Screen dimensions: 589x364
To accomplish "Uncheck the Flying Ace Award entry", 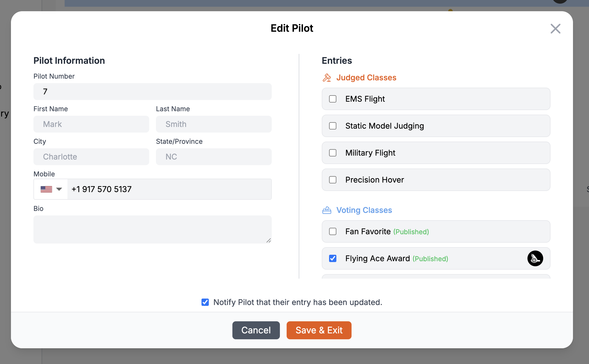I will [333, 258].
